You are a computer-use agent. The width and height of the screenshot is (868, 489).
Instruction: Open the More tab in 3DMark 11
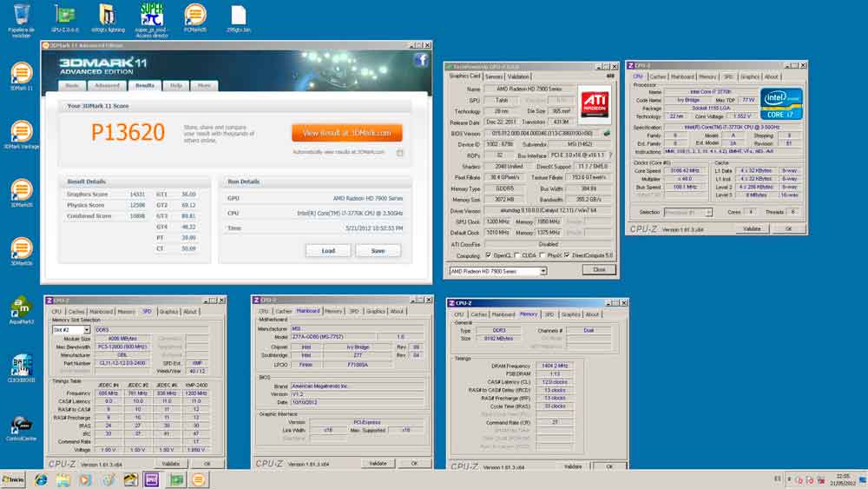(x=204, y=85)
